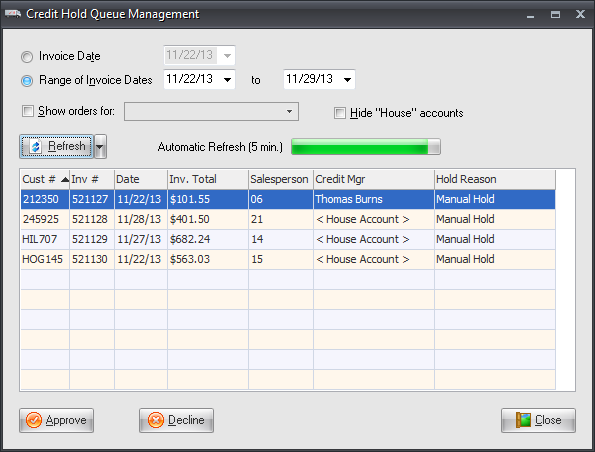
Task: Click salesperson 21 cell
Action: pos(281,219)
